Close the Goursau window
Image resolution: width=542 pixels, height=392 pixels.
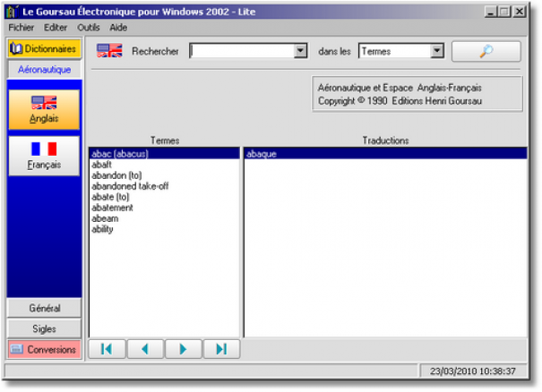[x=520, y=12]
